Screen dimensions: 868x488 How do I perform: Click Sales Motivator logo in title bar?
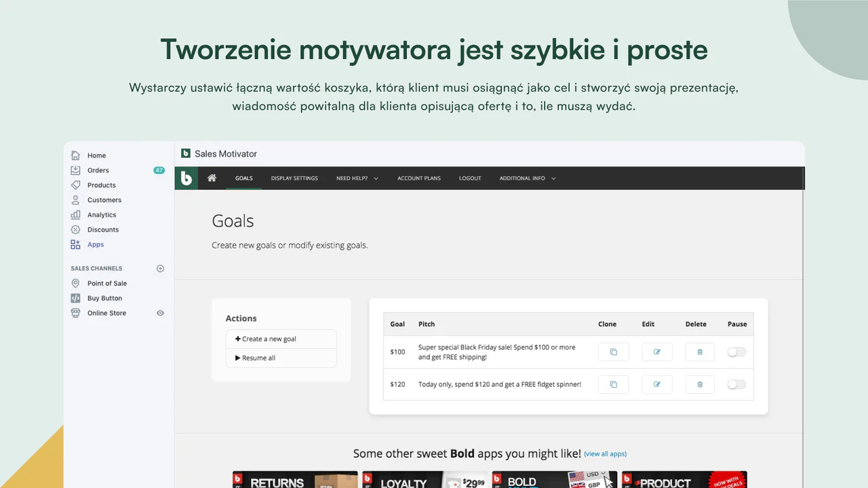[x=186, y=154]
